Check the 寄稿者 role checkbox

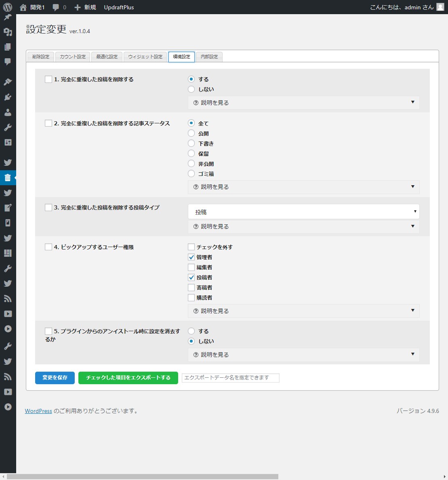click(191, 288)
